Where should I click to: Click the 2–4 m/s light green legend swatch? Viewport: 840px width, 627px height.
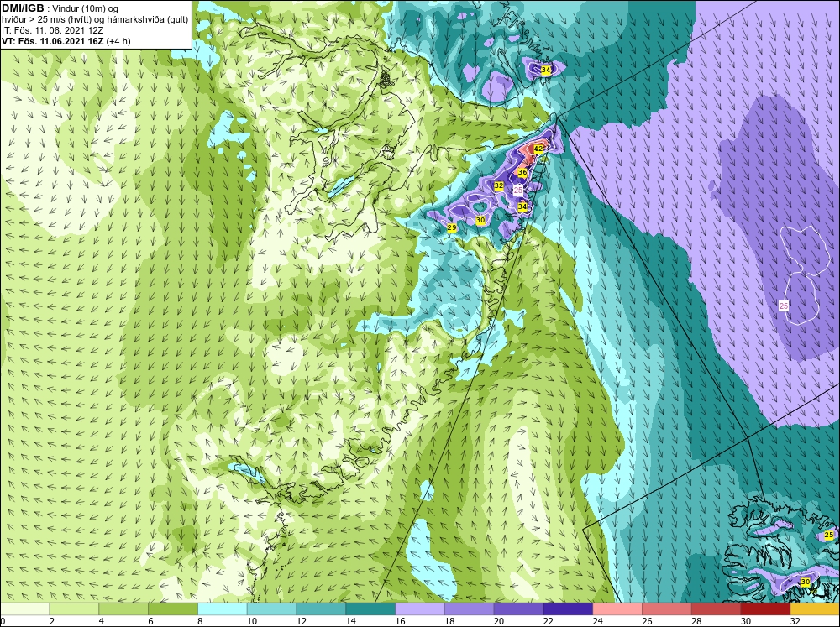coord(74,609)
